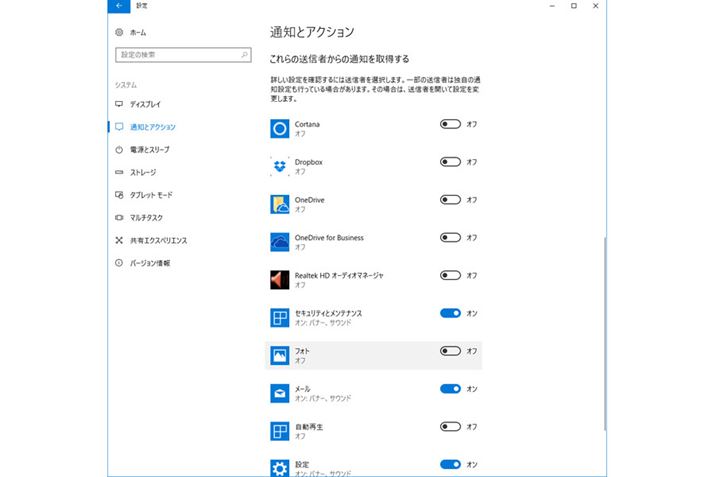Select 電源とスリープ in sidebar
Image resolution: width=715 pixels, height=477 pixels.
pyautogui.click(x=149, y=150)
